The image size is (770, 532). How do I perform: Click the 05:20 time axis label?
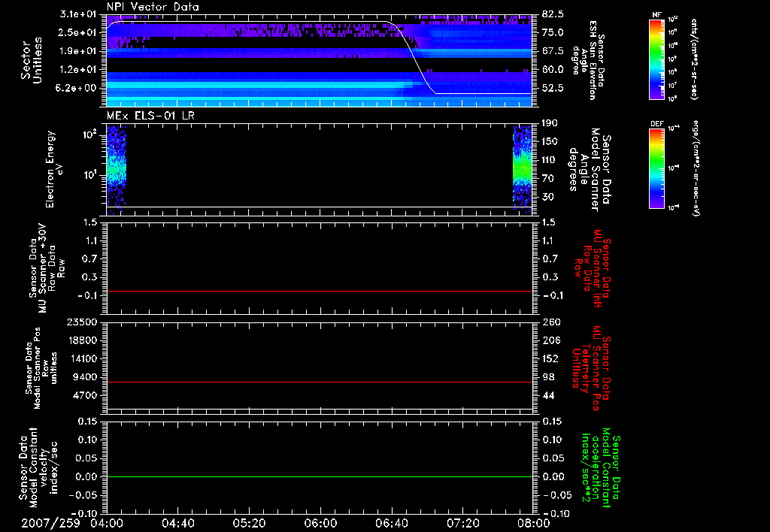tap(249, 523)
